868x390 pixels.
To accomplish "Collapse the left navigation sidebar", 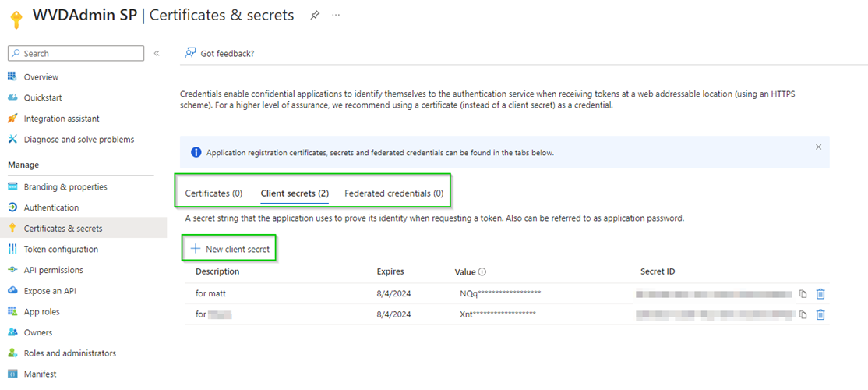I will pyautogui.click(x=157, y=53).
